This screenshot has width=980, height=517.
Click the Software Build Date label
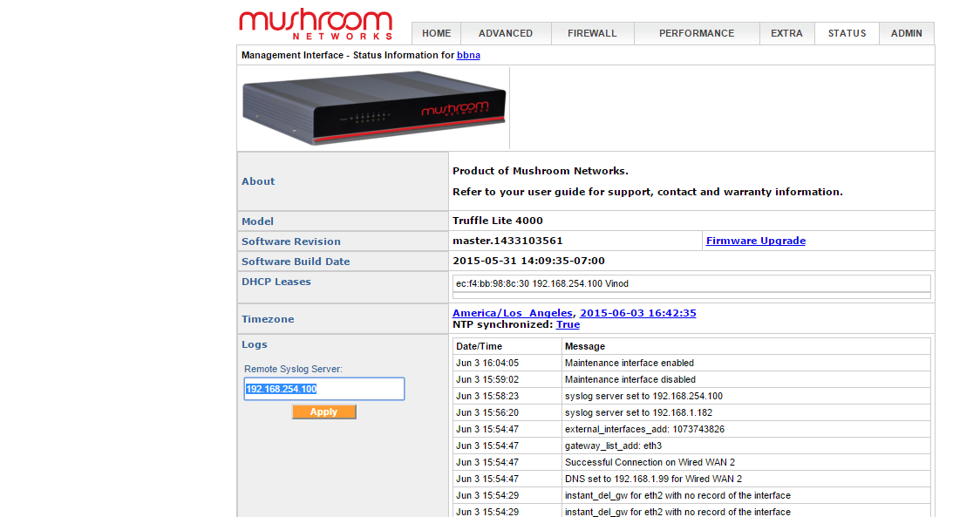point(296,262)
